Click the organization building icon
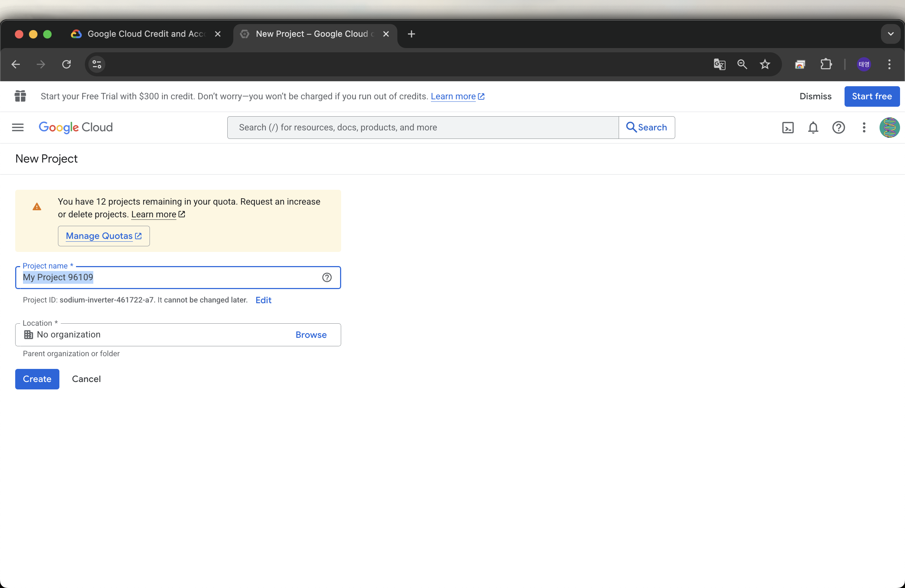The height and width of the screenshot is (588, 905). (28, 335)
